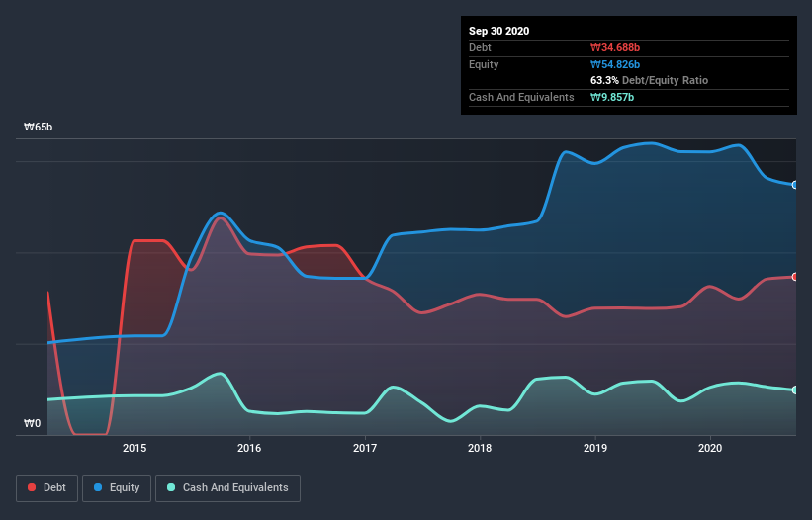Viewport: 812px width, 520px height.
Task: Click the 63.3% Debt/Equity Ratio text
Action: point(650,81)
